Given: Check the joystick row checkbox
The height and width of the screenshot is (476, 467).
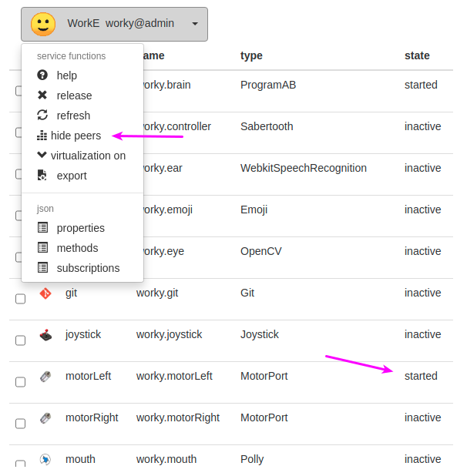Looking at the screenshot, I should point(20,340).
